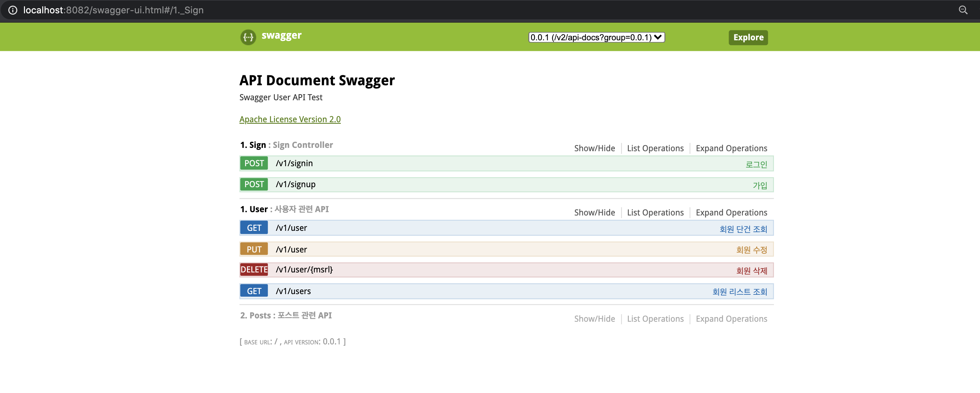The width and height of the screenshot is (980, 393).
Task: Click the 회원 단건 조회 description link
Action: [743, 229]
